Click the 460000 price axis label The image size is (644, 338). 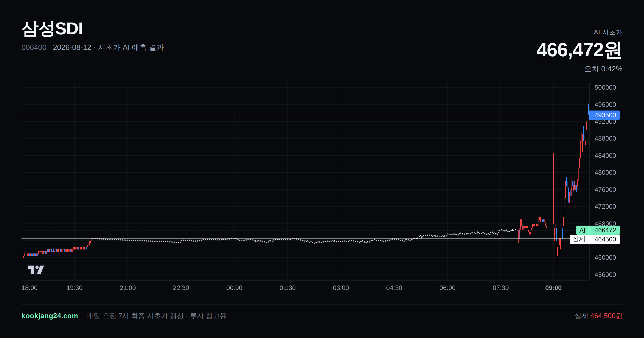tap(605, 258)
